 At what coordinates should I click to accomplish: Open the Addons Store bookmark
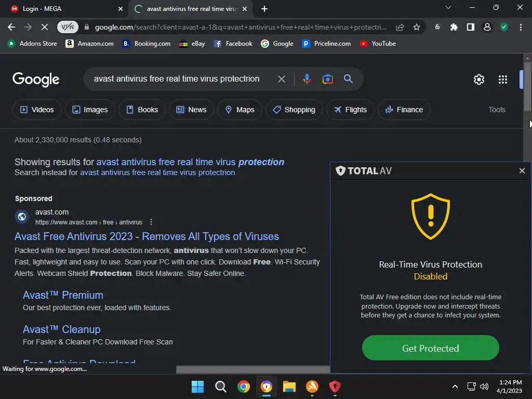(32, 44)
